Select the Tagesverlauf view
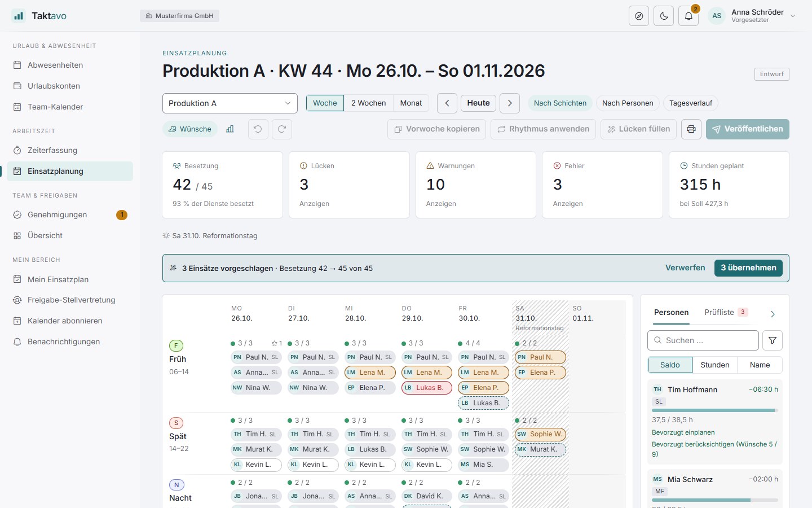 pos(691,103)
